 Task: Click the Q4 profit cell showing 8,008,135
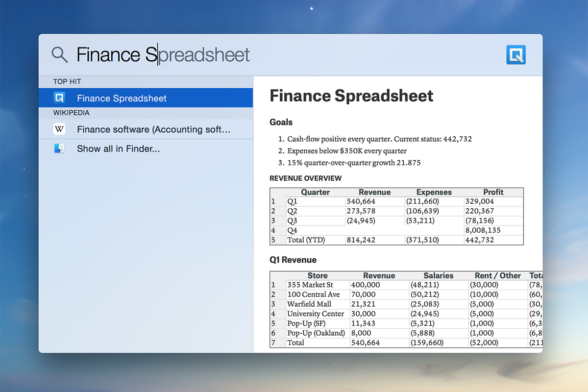(x=484, y=230)
